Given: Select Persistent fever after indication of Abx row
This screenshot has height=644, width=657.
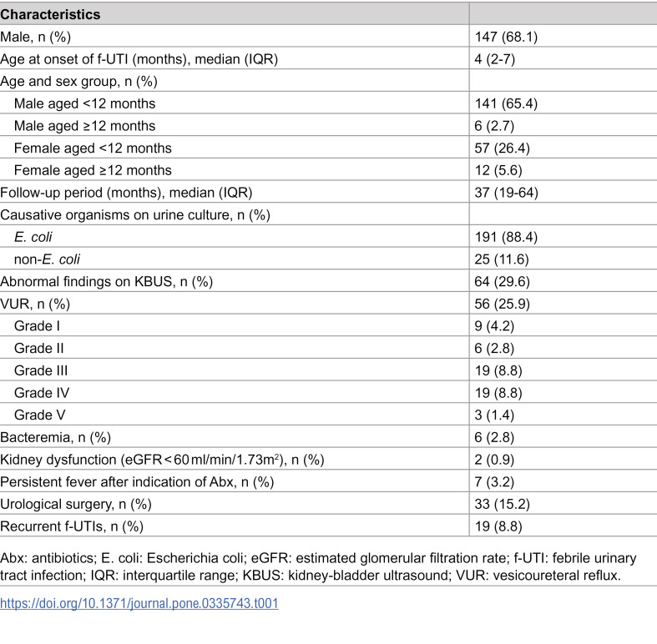Looking at the screenshot, I should tap(329, 481).
